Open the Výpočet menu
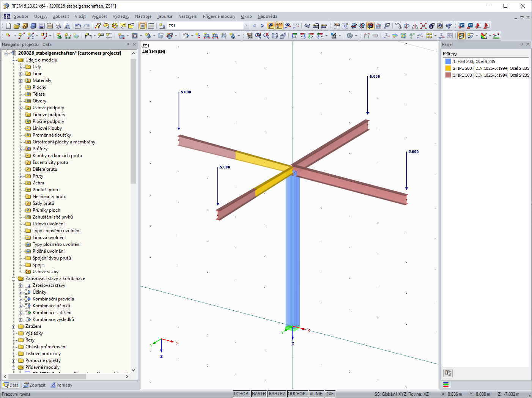Screen dimensions: 532x398 click(99, 16)
